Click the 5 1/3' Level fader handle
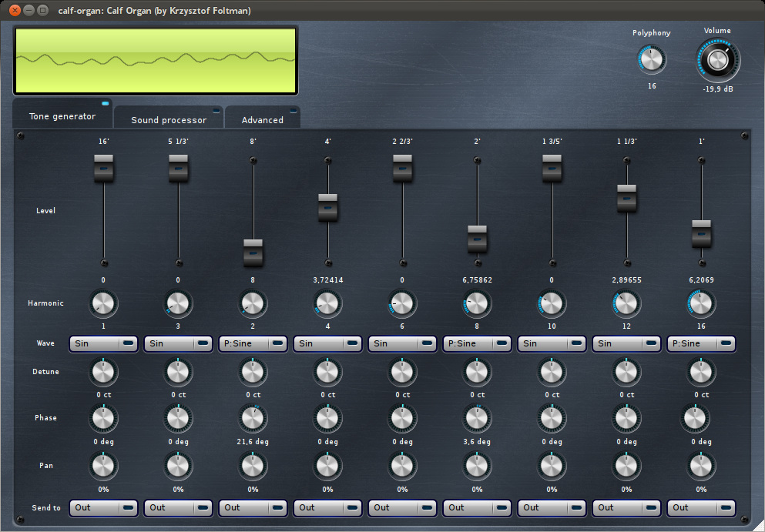Viewport: 765px width, 532px height. [x=178, y=169]
